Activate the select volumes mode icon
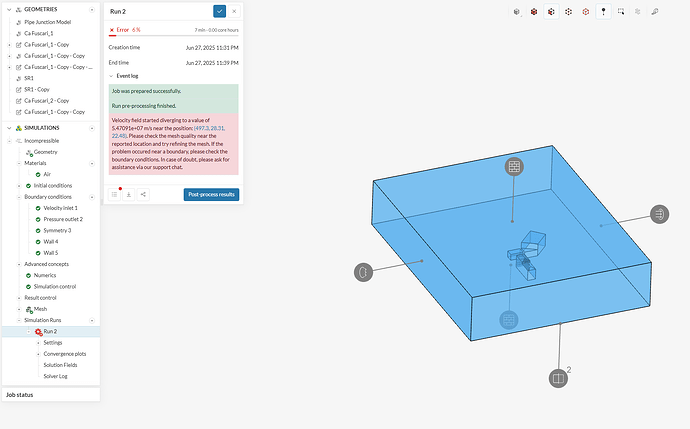This screenshot has height=429, width=690. pos(534,12)
